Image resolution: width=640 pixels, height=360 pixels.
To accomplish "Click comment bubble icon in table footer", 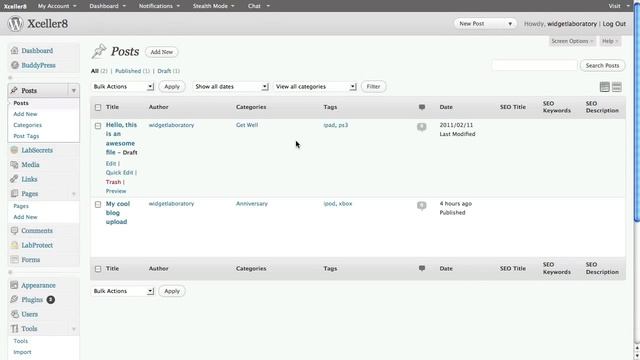I will [422, 268].
